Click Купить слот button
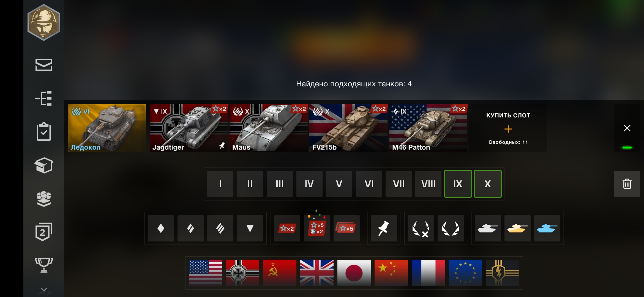 [508, 128]
